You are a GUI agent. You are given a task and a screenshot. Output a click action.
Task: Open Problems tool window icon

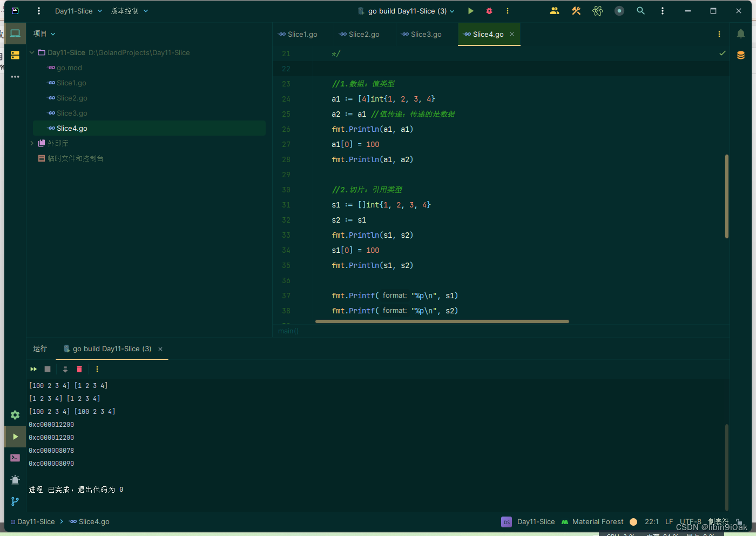pos(15,480)
